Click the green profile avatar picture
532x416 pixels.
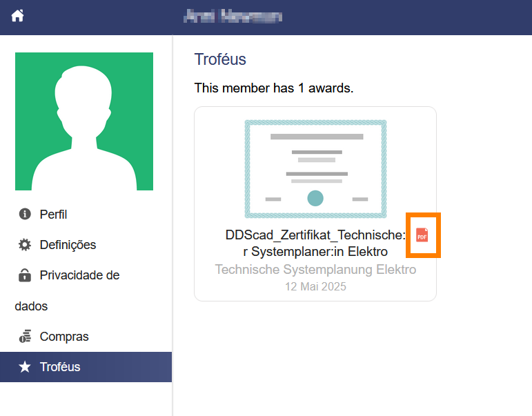(84, 121)
